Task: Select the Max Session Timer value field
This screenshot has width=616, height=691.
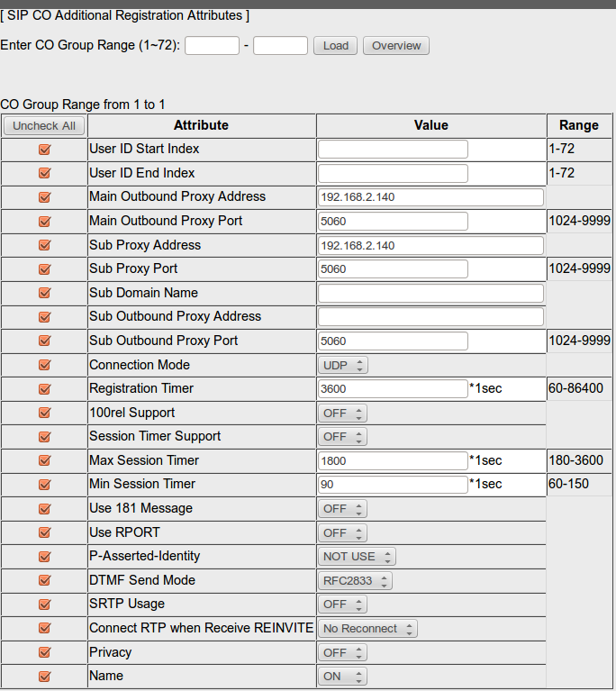Action: click(393, 460)
